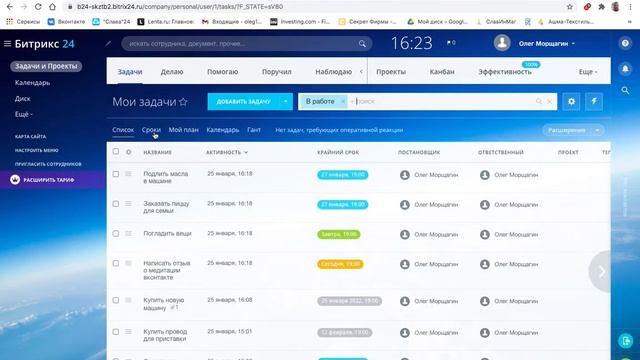Open row menu for Купить провод task
Image resolution: width=640 pixels, height=360 pixels.
tap(128, 332)
